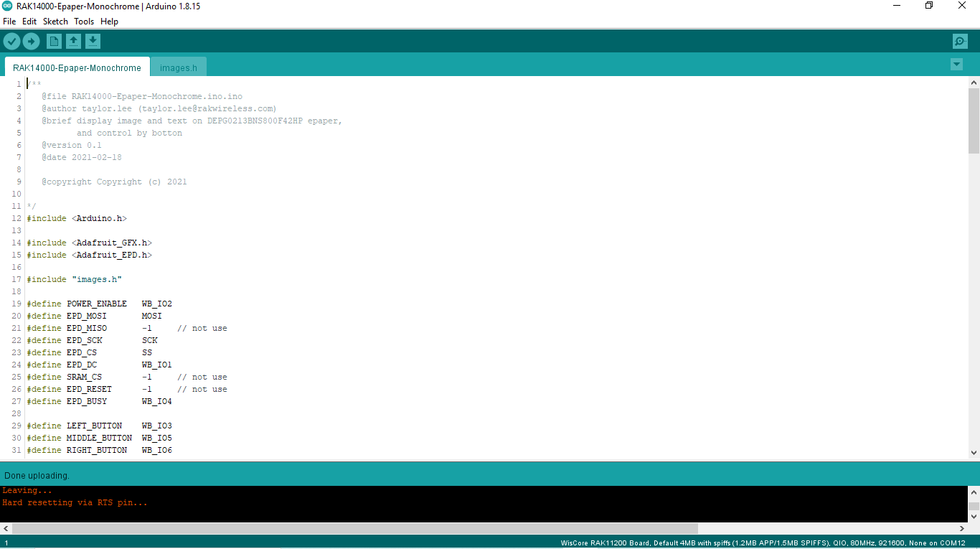Click the '#define LEFT_BUTTON WB_IO3' line

pos(99,426)
